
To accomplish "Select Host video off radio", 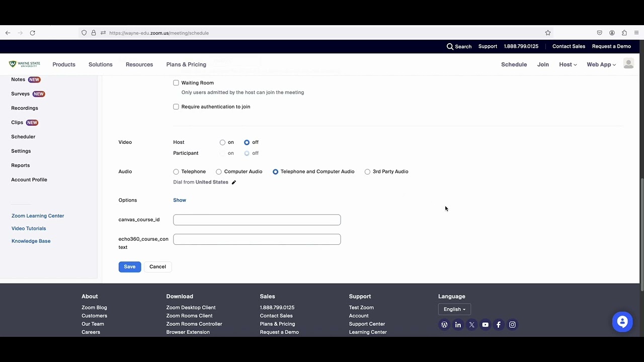I will point(247,142).
